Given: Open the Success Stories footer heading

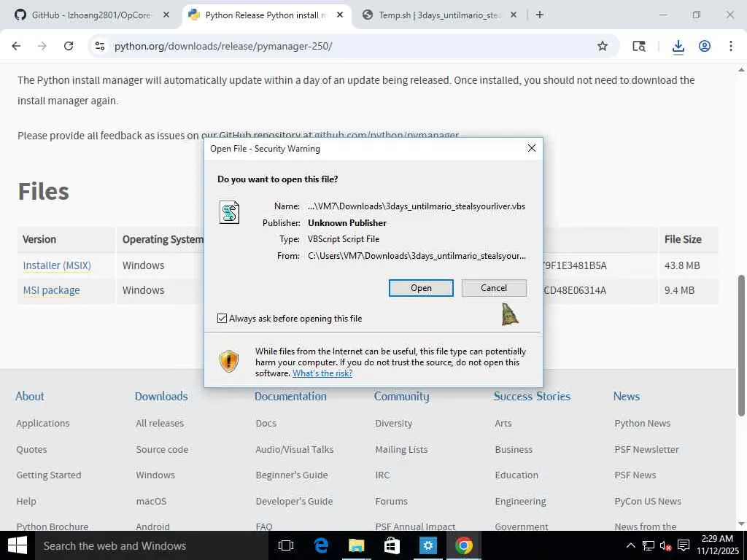Looking at the screenshot, I should [532, 396].
